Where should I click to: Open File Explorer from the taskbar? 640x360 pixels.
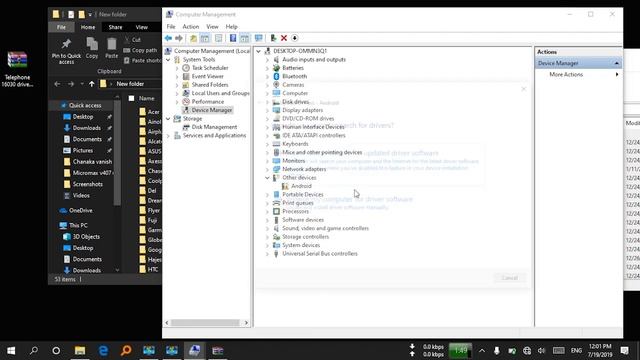tap(80, 351)
